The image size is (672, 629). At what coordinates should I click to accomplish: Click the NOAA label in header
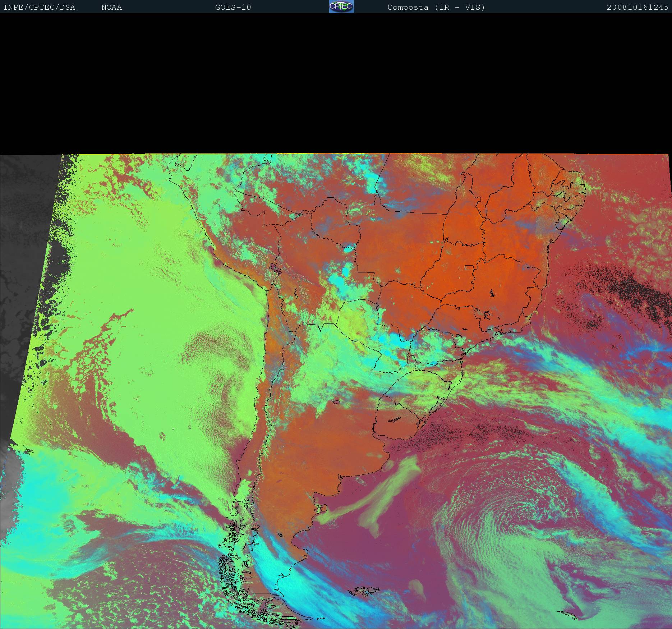click(x=111, y=7)
